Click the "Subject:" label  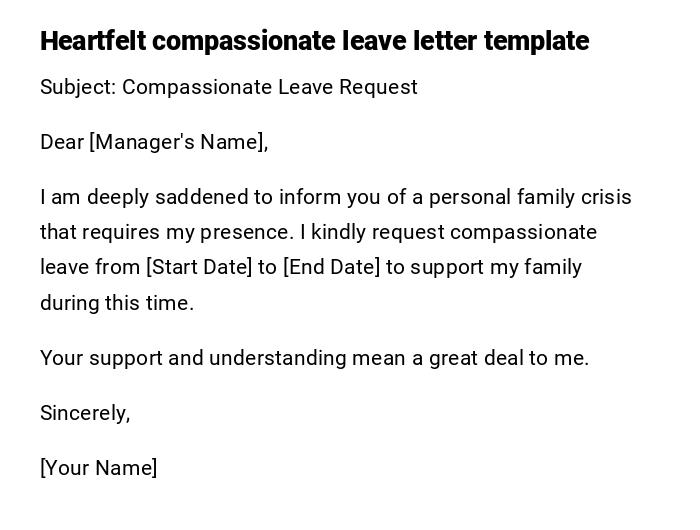(78, 87)
